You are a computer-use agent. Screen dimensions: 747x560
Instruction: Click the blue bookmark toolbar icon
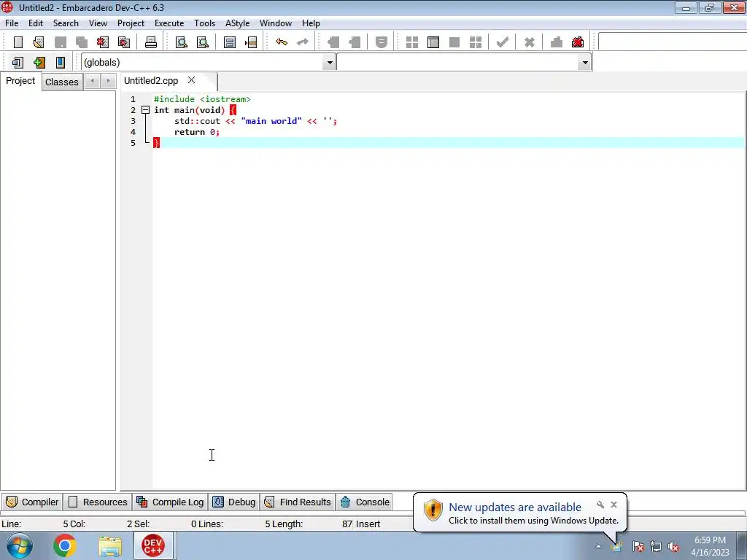tap(61, 63)
